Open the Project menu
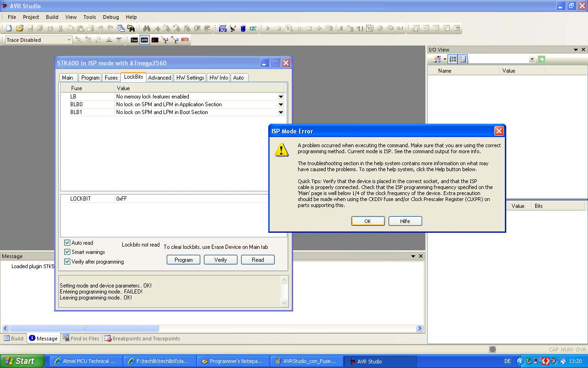Viewport: 588px width, 368px height. coord(31,17)
